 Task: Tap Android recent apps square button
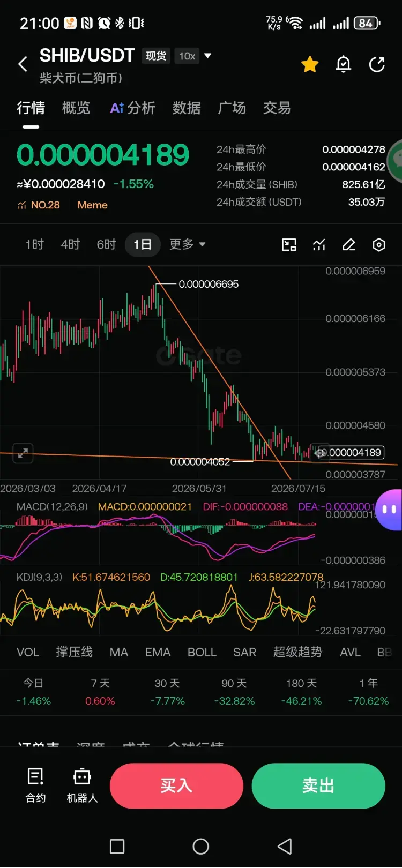coord(117,847)
